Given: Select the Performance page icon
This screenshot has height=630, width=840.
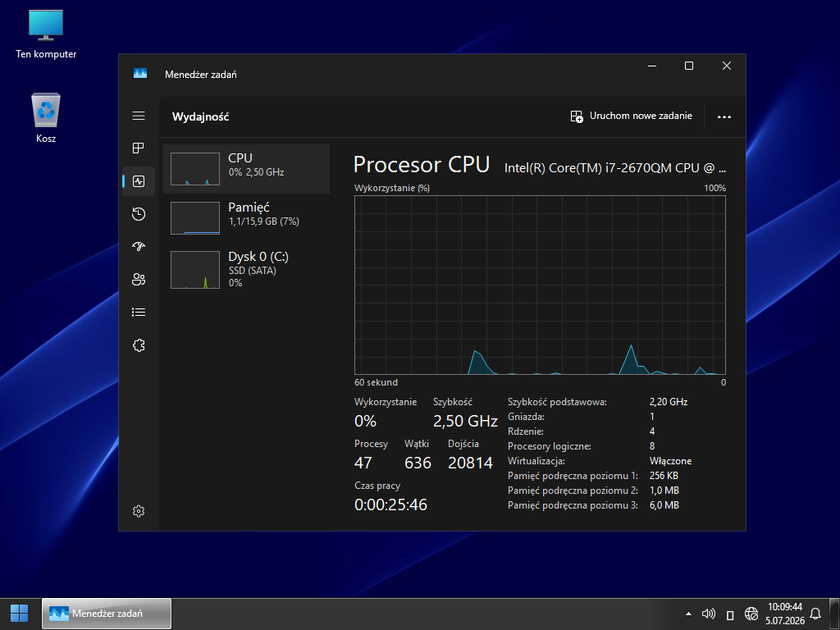Looking at the screenshot, I should coord(139,181).
